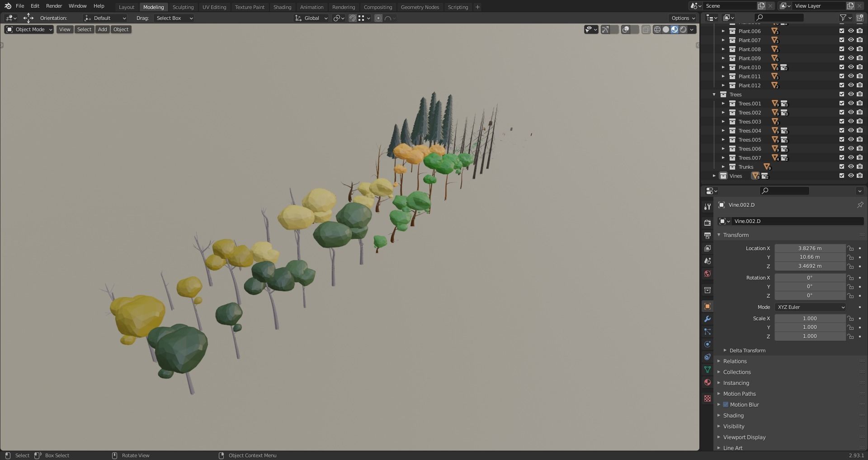Hide the Trees collection with eye toggle
Viewport: 868px width, 460px height.
pos(851,94)
